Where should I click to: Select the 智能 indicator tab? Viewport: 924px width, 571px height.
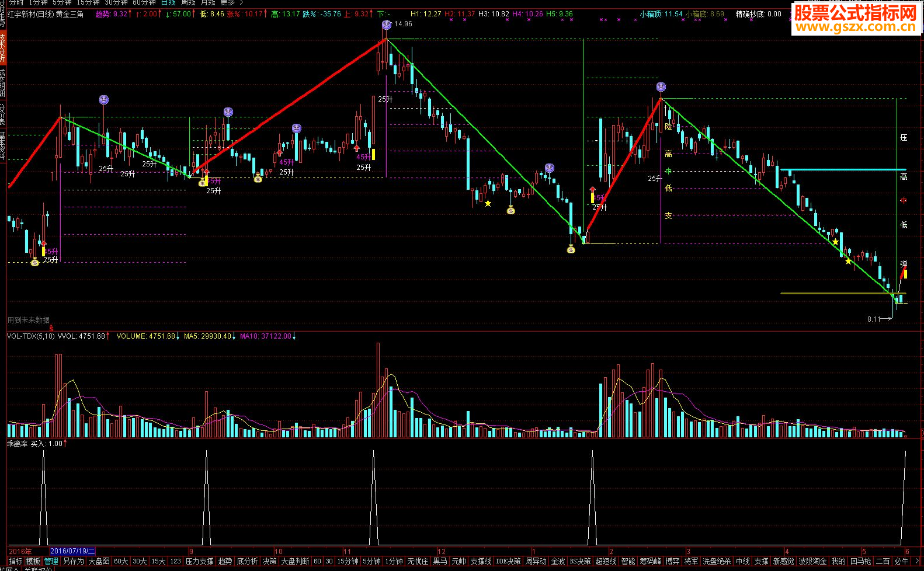(x=628, y=561)
